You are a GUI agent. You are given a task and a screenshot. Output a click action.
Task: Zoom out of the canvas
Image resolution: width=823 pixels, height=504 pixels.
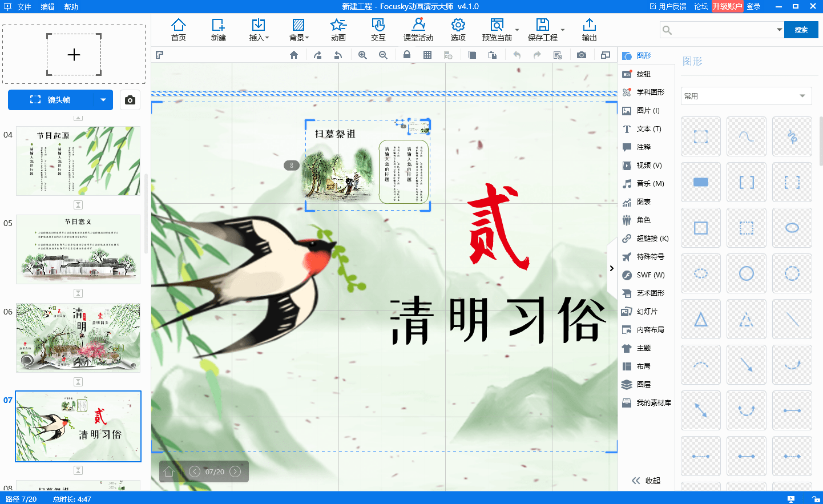click(x=383, y=55)
